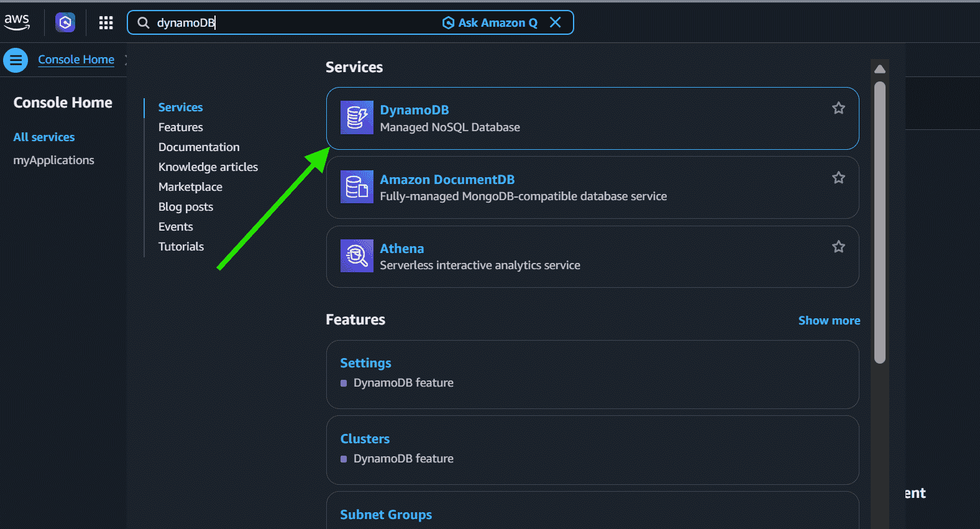The height and width of the screenshot is (529, 980).
Task: Favorite Athena with the star
Action: pos(838,247)
